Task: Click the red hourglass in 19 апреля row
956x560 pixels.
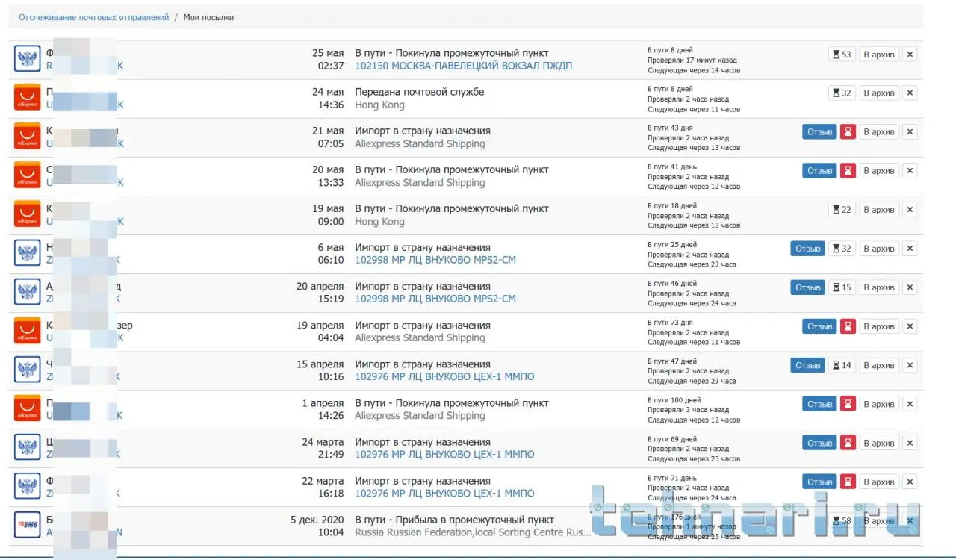Action: (848, 326)
